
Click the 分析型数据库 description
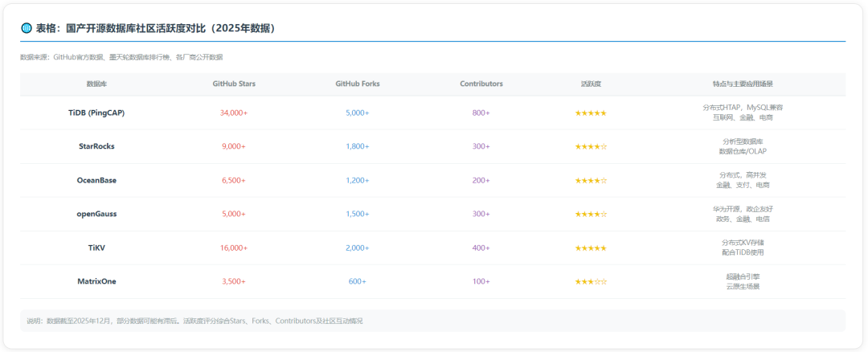743,141
